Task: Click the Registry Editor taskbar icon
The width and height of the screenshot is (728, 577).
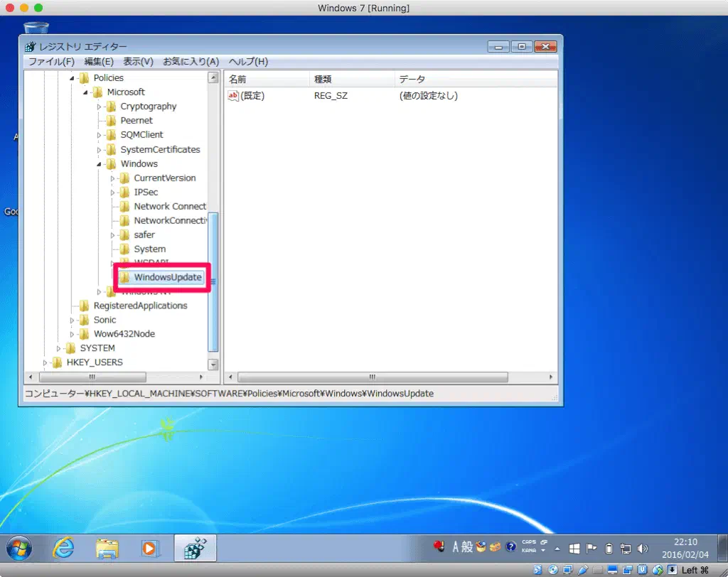Action: pos(195,548)
